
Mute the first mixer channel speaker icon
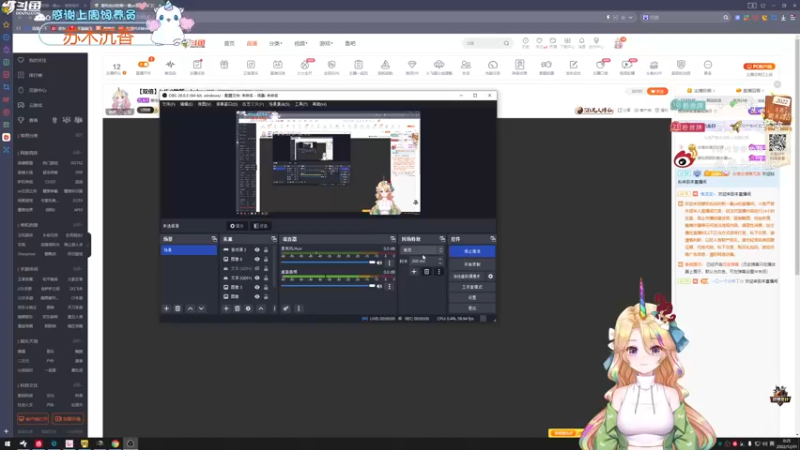coord(379,263)
